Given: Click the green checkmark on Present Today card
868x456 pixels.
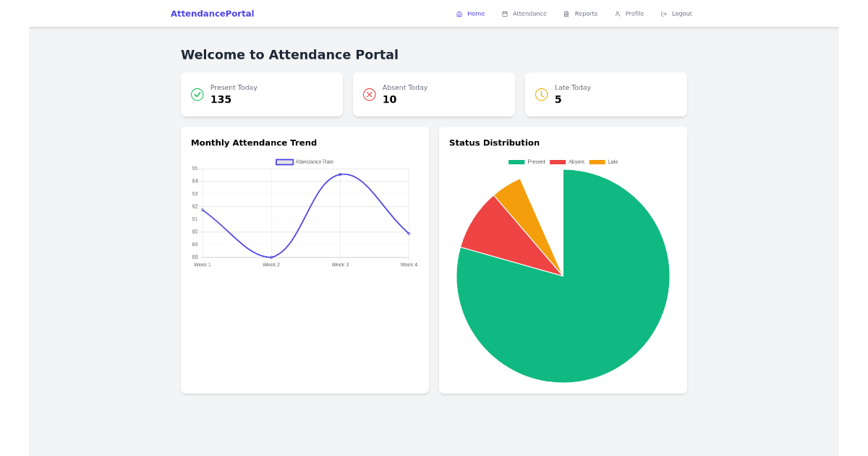Looking at the screenshot, I should click(197, 94).
